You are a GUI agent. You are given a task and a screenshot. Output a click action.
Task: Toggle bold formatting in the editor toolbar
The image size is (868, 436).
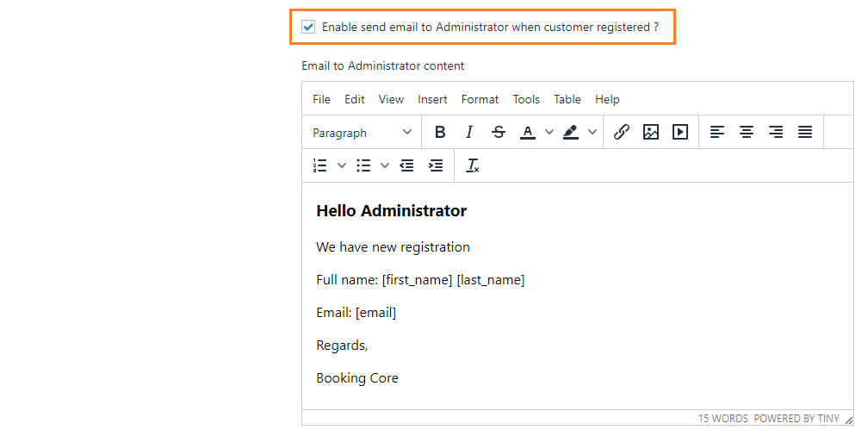coord(440,132)
